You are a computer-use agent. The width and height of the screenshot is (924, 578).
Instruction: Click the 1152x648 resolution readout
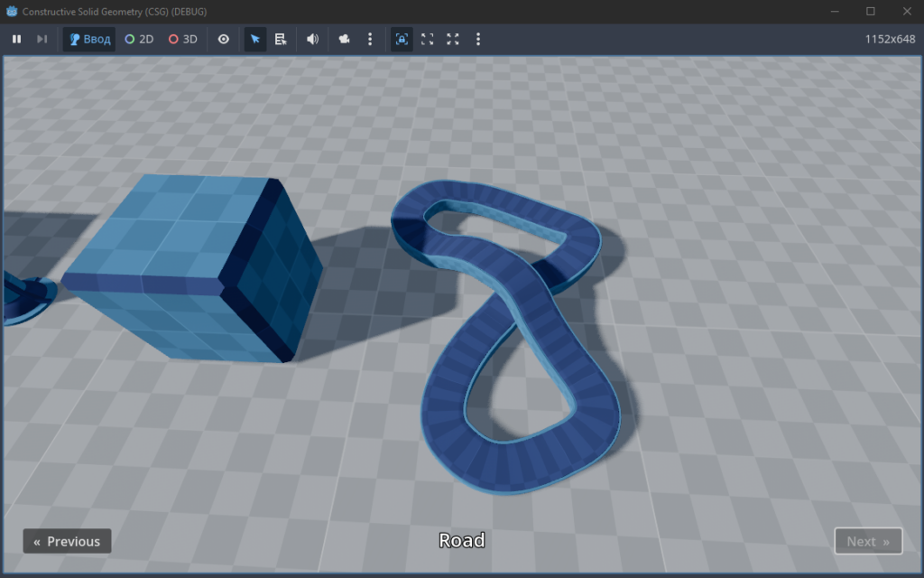pyautogui.click(x=890, y=39)
